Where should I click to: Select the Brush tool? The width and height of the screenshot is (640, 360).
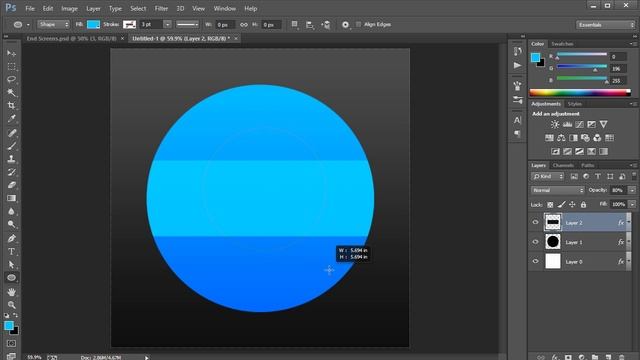tap(11, 146)
